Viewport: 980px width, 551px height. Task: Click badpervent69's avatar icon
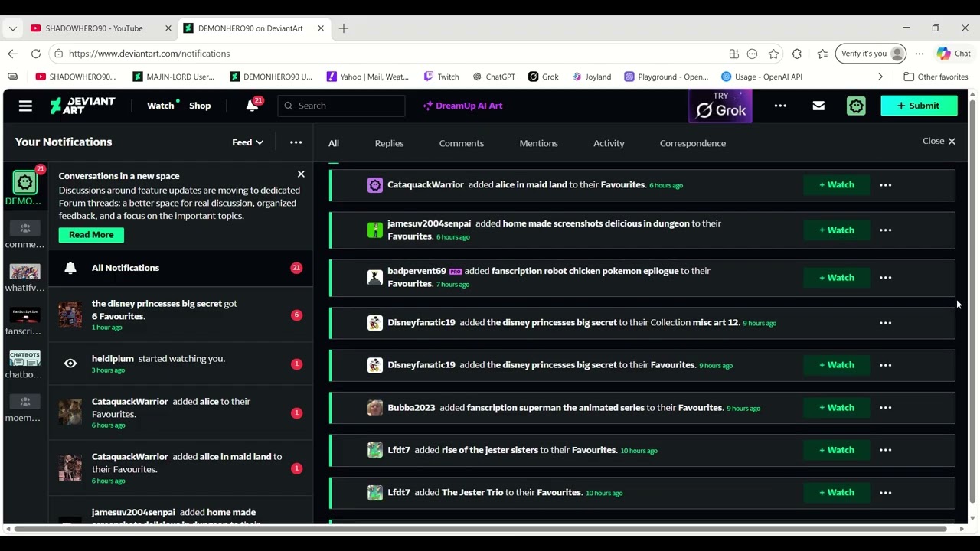pos(374,278)
